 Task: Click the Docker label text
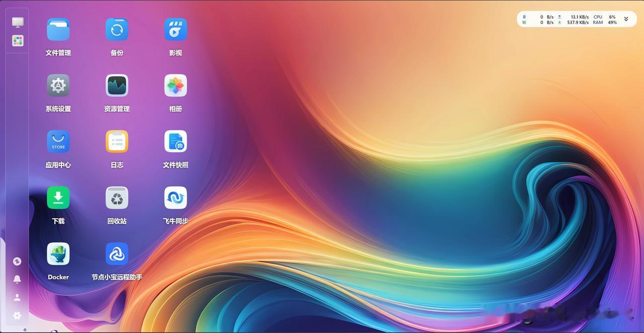click(x=58, y=277)
